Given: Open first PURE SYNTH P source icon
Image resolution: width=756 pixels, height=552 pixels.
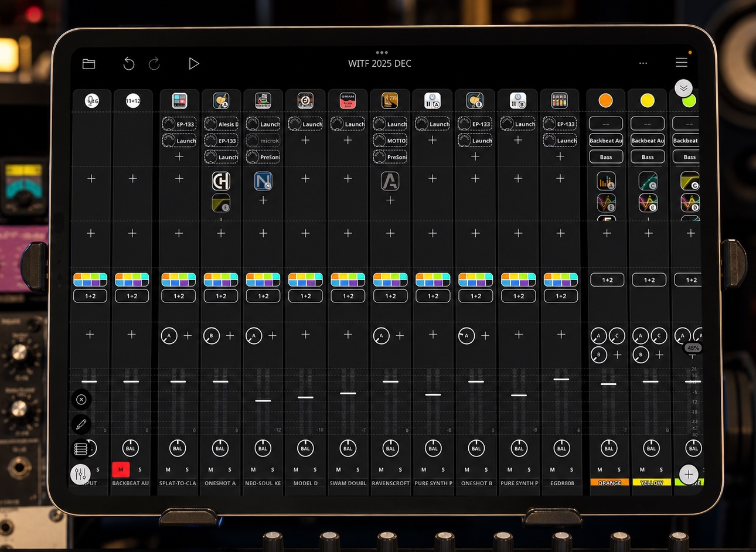Looking at the screenshot, I should (433, 101).
